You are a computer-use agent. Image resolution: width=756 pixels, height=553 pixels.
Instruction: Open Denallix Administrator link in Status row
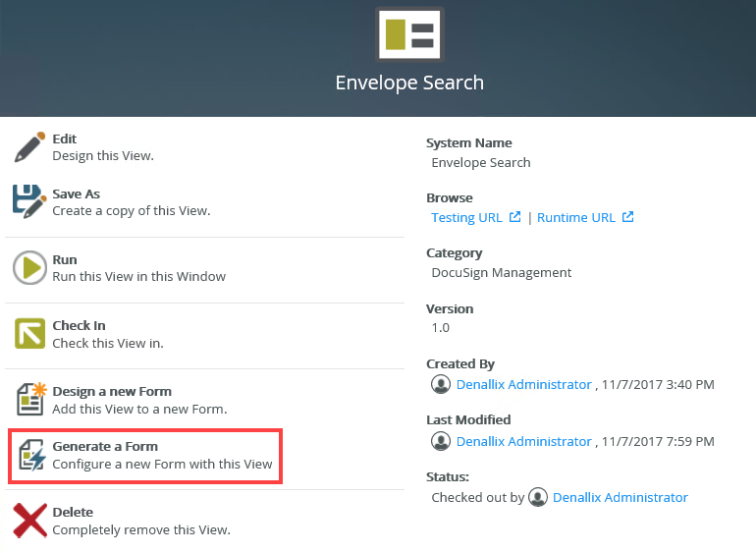pyautogui.click(x=621, y=497)
